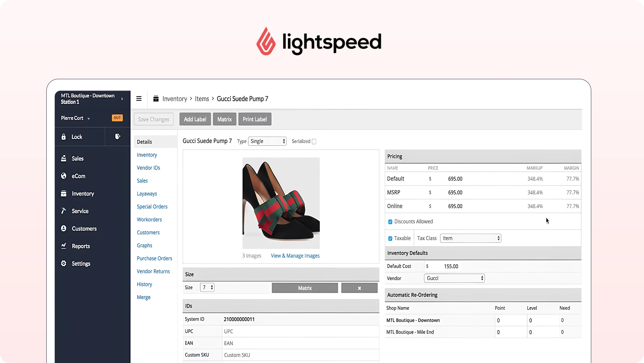
Task: Expand the item Type dropdown
Action: coord(267,141)
